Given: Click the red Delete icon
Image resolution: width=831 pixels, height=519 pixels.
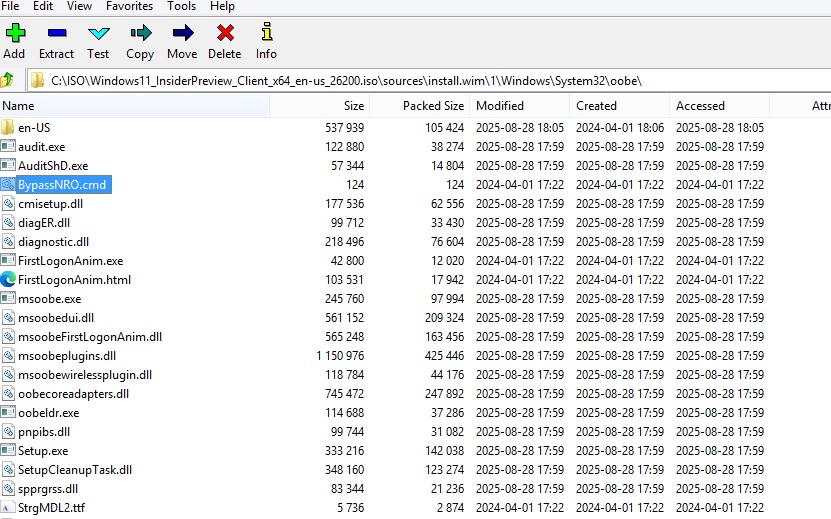Looking at the screenshot, I should click(x=225, y=33).
